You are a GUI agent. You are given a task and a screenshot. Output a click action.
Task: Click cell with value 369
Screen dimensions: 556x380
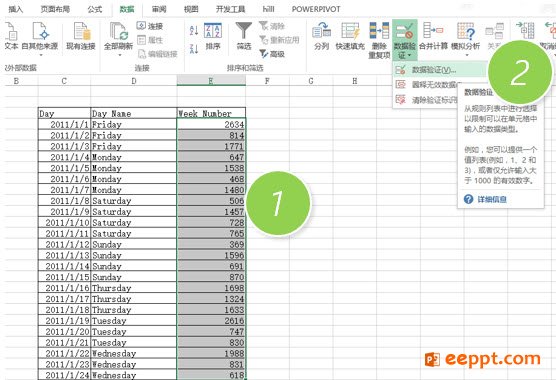[x=211, y=244]
